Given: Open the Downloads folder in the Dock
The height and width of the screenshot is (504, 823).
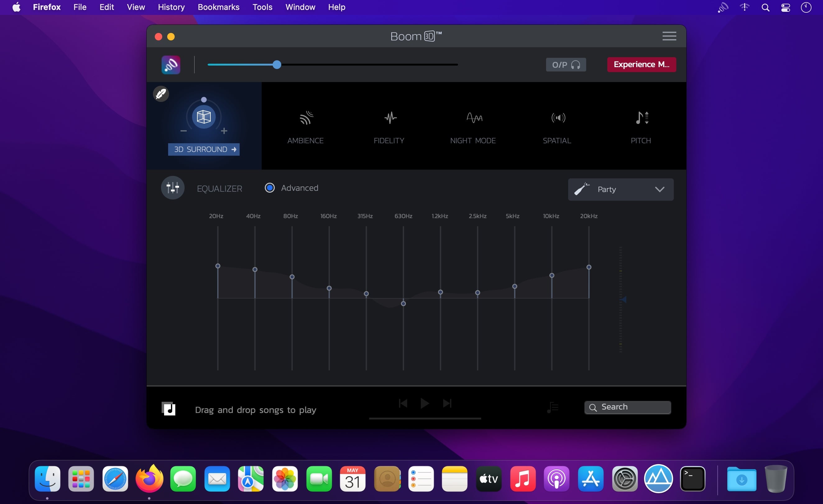Looking at the screenshot, I should (x=742, y=479).
